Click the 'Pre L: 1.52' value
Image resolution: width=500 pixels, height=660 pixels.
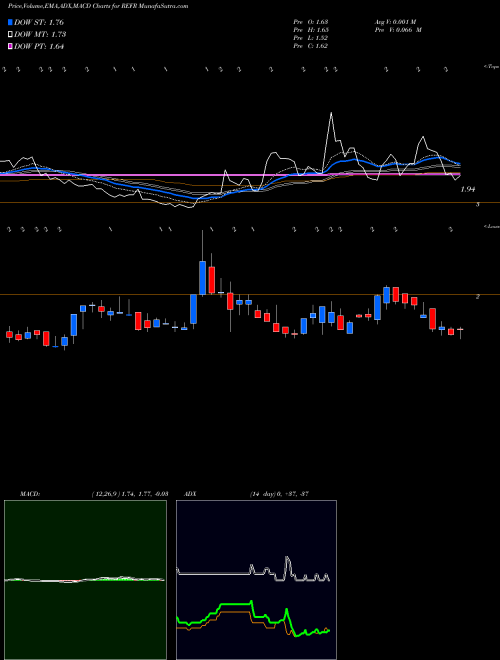pos(311,38)
